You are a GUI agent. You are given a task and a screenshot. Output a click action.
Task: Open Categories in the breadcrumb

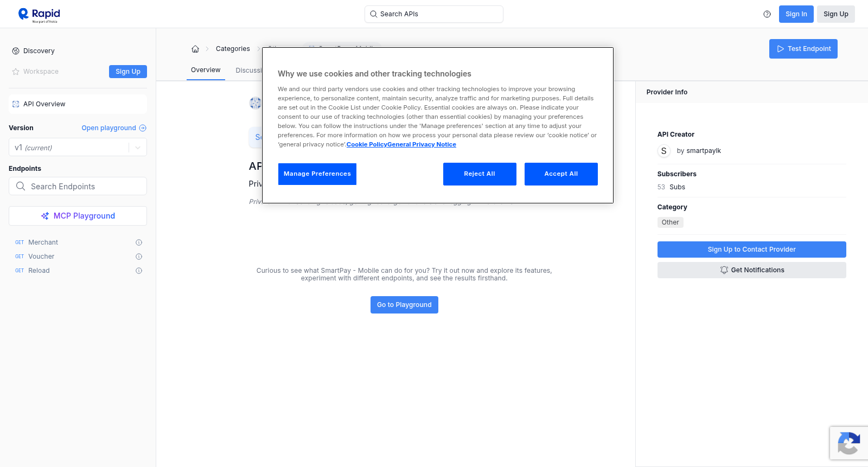(x=233, y=49)
